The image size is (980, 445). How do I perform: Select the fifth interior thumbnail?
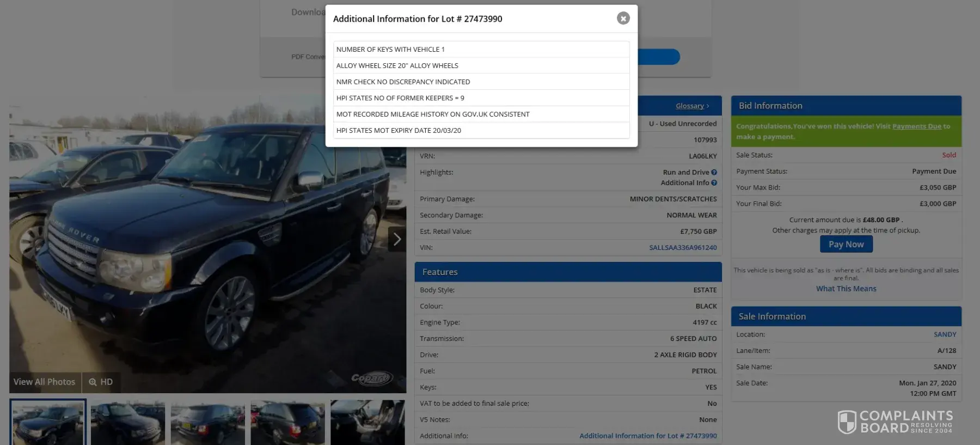[x=367, y=422]
